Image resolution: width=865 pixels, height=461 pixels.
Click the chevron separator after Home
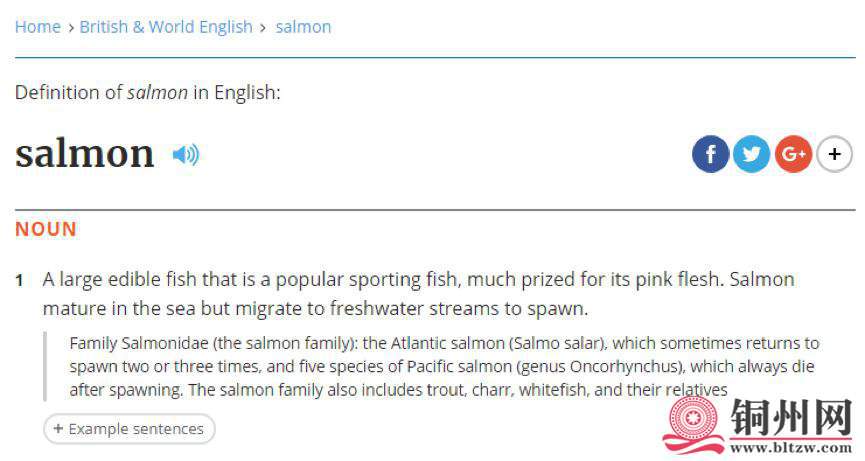point(71,28)
